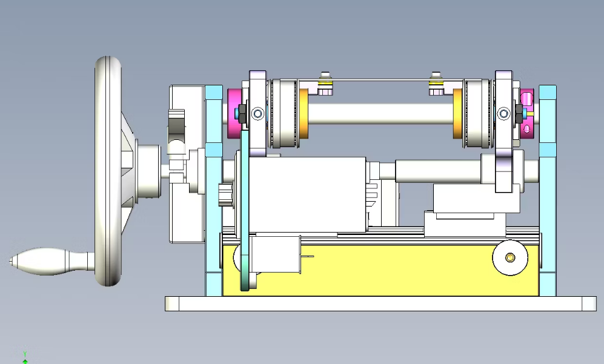Screen dimensions: 604x364
Task: Select the right cyan upright frame
Action: tap(548, 191)
